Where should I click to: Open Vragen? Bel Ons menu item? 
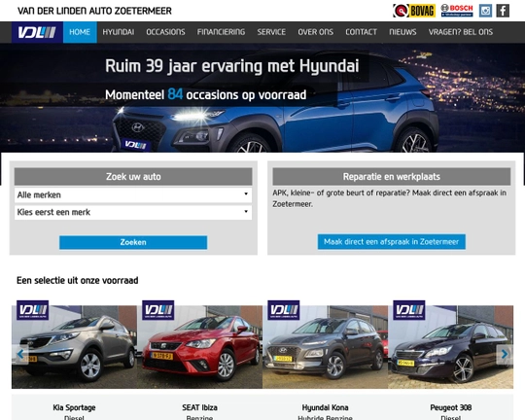[461, 32]
